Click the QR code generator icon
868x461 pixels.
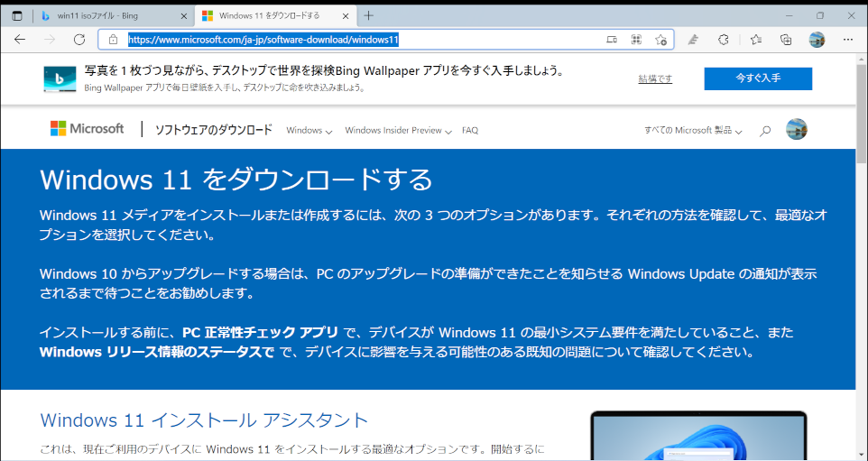[636, 40]
